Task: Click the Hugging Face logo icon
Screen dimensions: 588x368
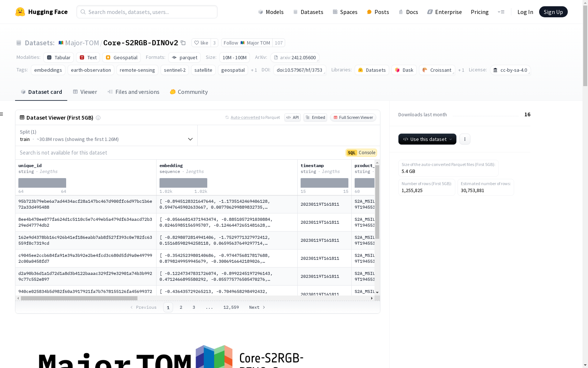Action: point(20,12)
